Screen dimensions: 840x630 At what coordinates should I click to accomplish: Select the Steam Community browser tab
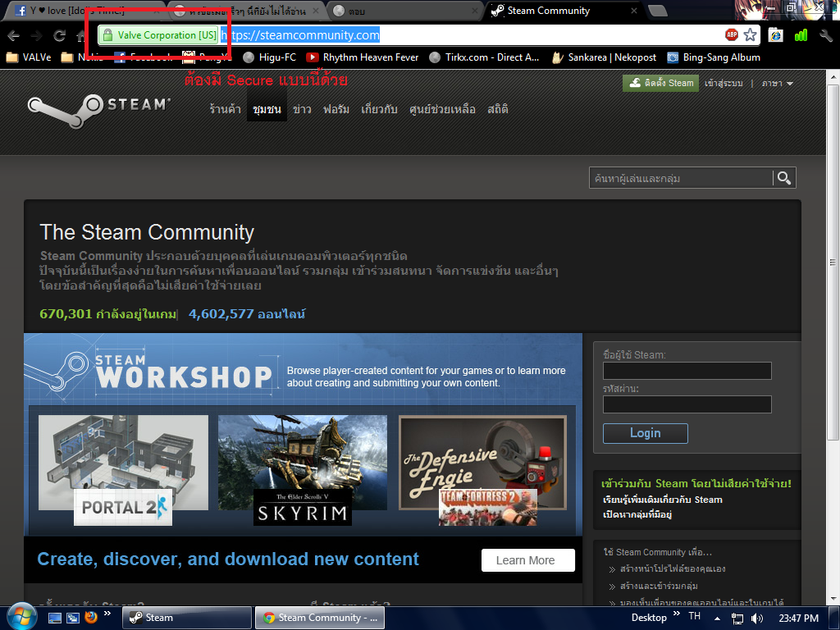563,11
